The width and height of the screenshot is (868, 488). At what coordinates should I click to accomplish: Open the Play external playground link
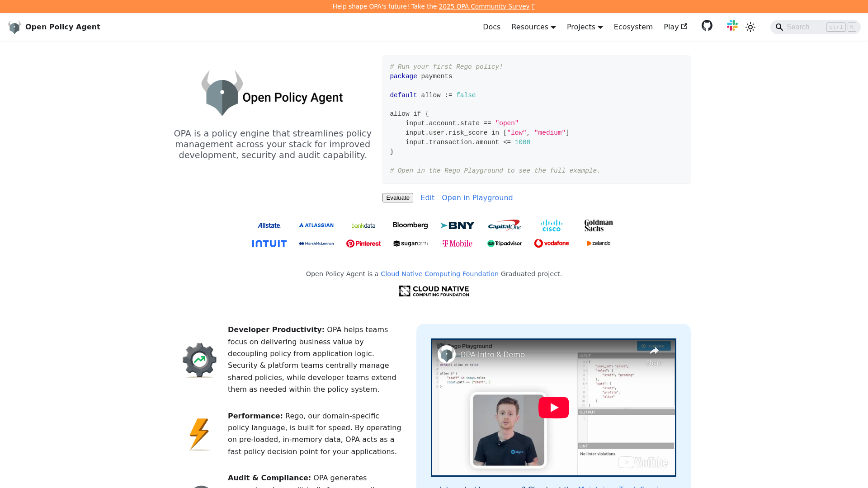[675, 27]
